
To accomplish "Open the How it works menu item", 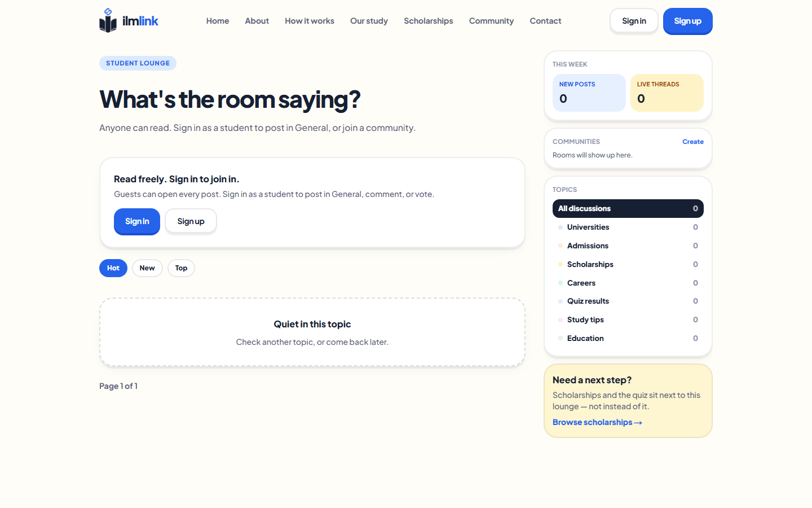I will (x=310, y=21).
